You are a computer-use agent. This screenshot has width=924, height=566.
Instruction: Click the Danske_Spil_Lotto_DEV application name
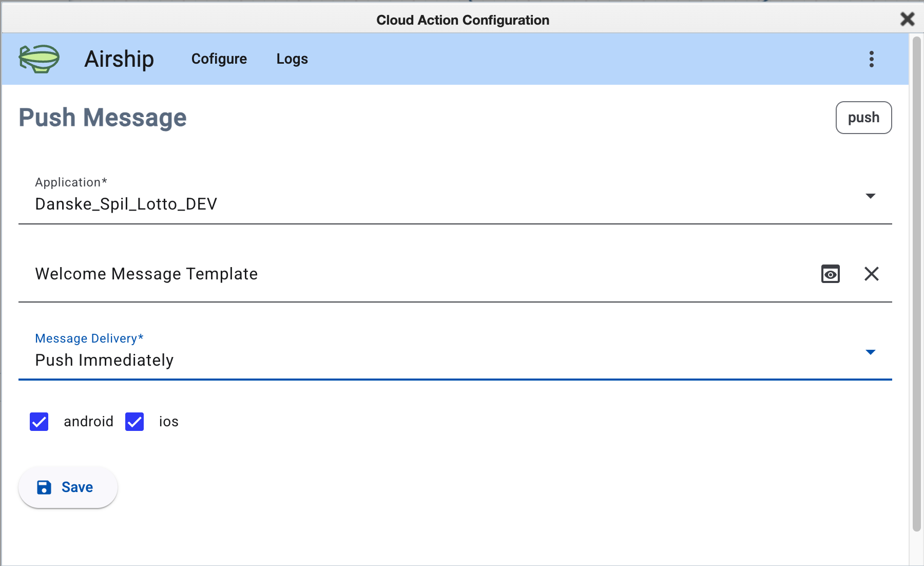click(x=126, y=204)
